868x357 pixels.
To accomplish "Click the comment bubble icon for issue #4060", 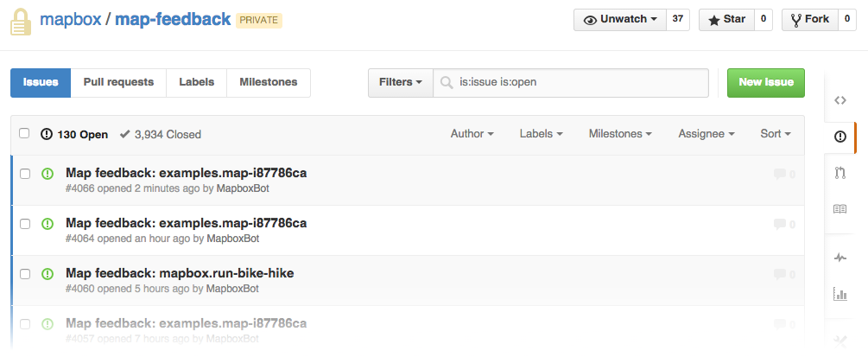I will pos(780,274).
